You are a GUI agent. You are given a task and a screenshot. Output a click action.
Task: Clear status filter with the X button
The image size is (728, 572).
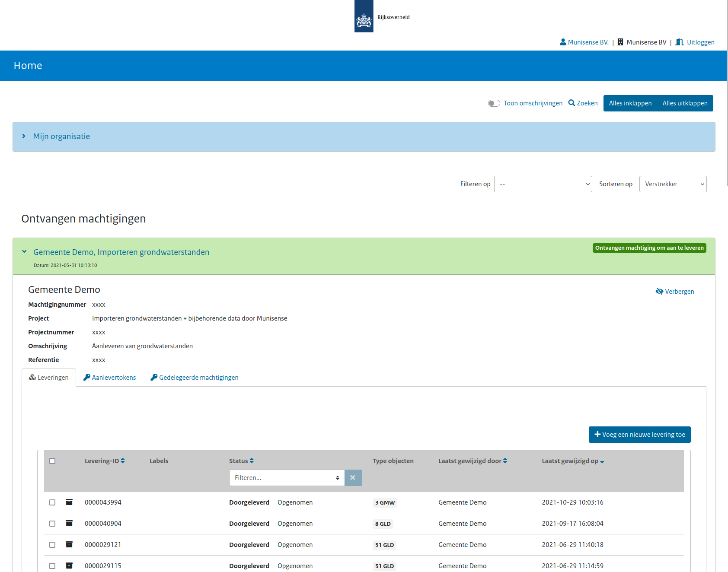[353, 478]
